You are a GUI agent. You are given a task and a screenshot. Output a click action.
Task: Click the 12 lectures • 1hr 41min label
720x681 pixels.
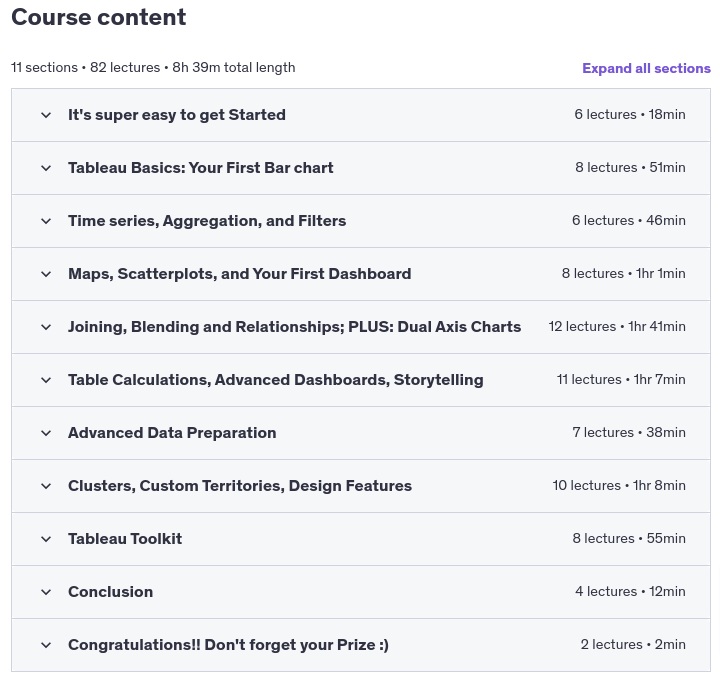coord(617,326)
